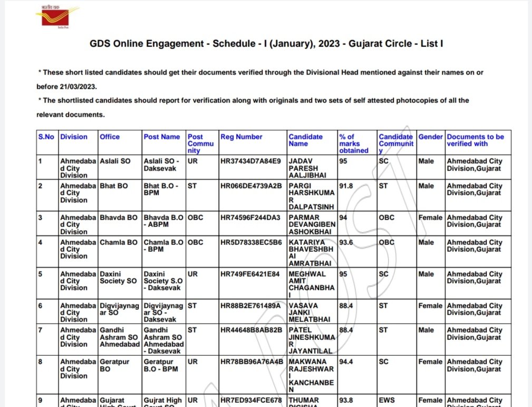
Task: Click the Reg Number column header
Action: click(x=241, y=137)
